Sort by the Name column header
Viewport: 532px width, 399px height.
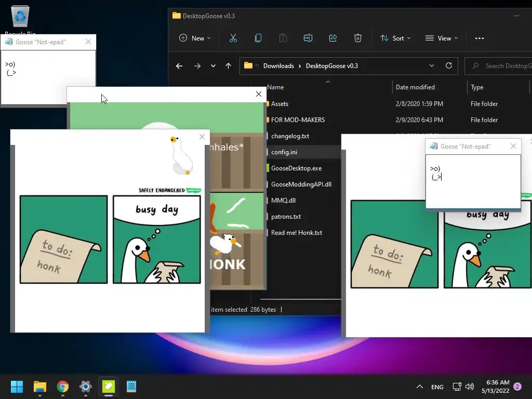(x=275, y=87)
